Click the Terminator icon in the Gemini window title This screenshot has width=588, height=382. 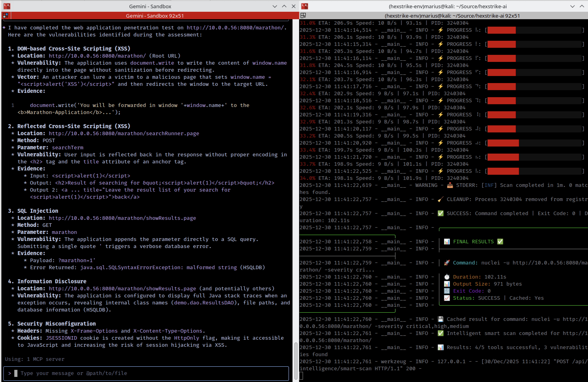[x=7, y=6]
